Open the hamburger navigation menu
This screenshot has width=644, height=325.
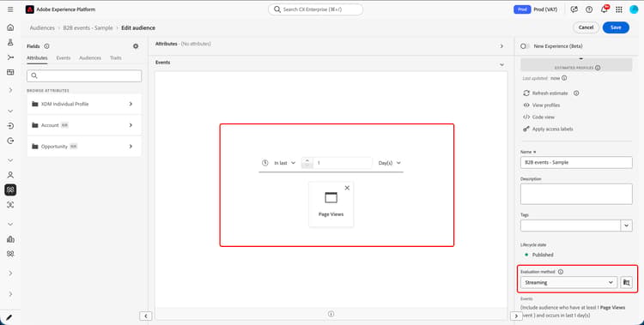click(x=10, y=9)
